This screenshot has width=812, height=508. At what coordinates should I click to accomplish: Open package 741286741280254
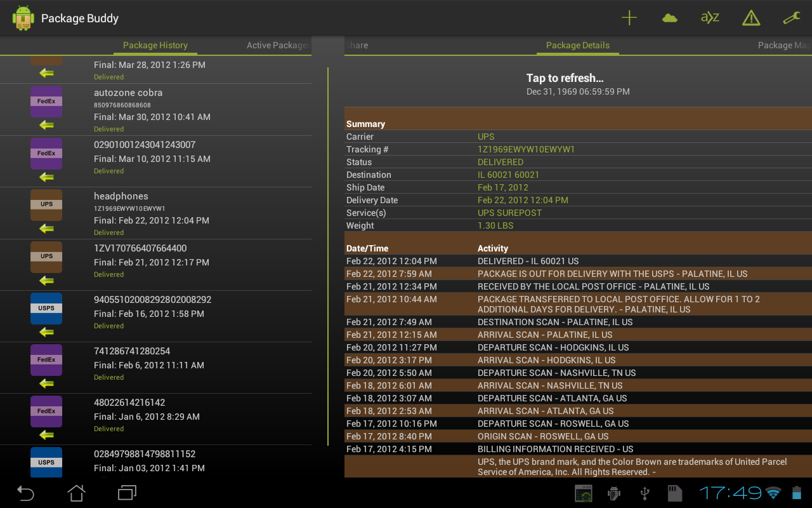pyautogui.click(x=155, y=368)
